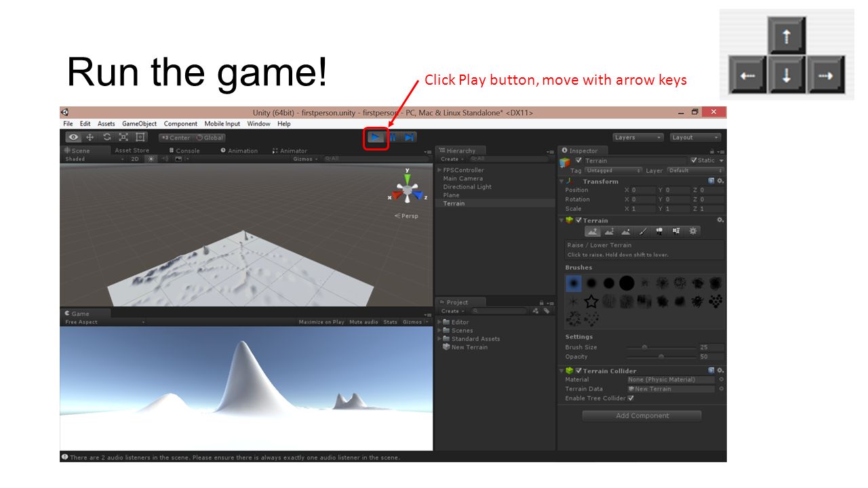Toggle scene lighting sun icon
Viewport: 868px width, 488px height.
coord(151,159)
